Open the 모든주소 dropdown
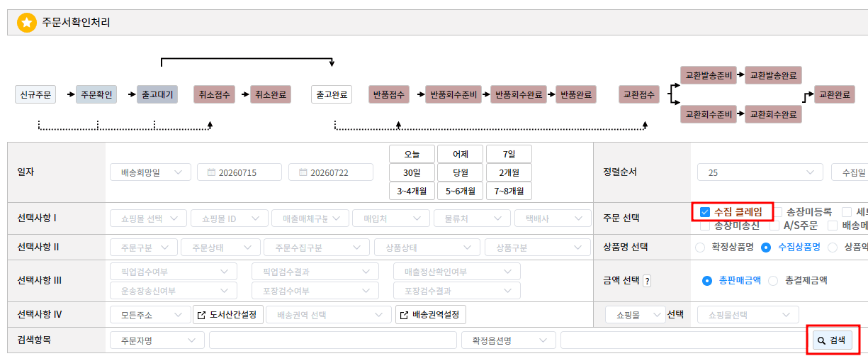The image size is (868, 361). (150, 315)
